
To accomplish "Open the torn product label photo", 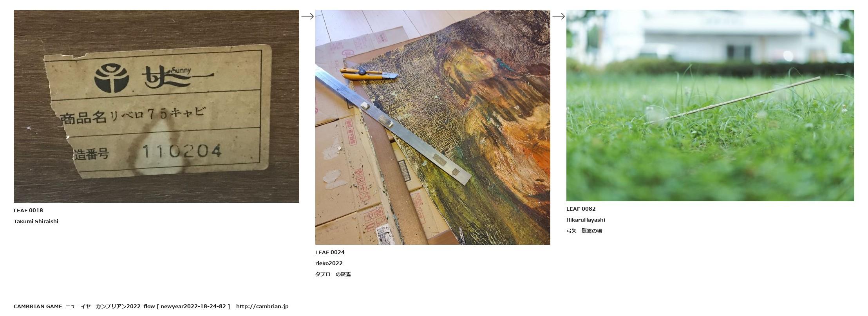I will pos(156,106).
